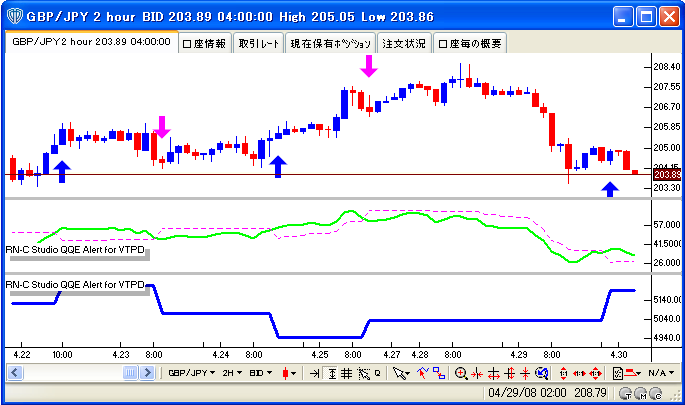Toggle the vertical autoscale icon
This screenshot has width=685, height=405.
pos(330,373)
